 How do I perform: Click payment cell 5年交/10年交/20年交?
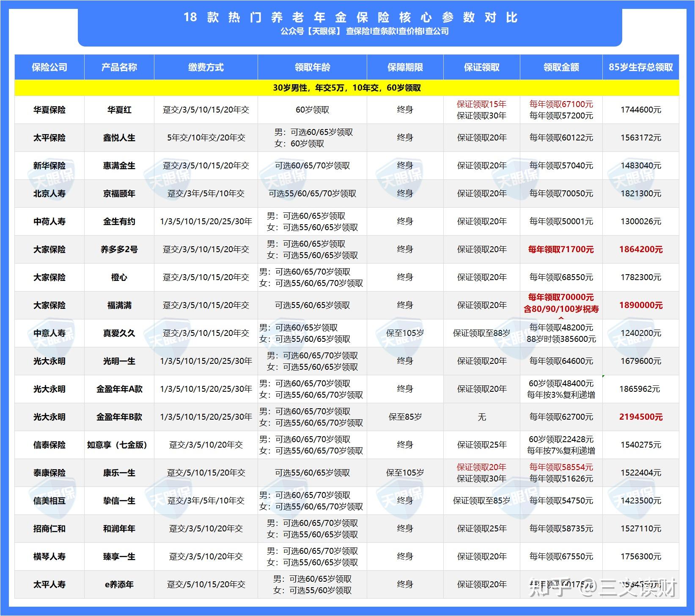tap(206, 138)
